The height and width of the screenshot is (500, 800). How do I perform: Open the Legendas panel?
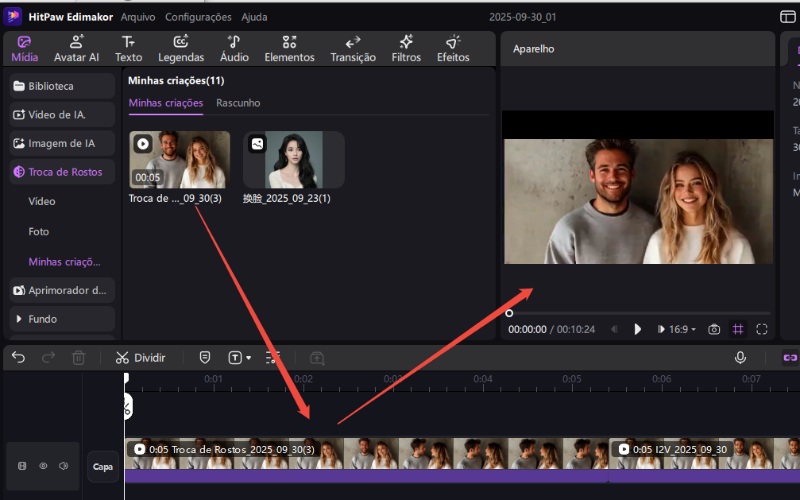181,48
